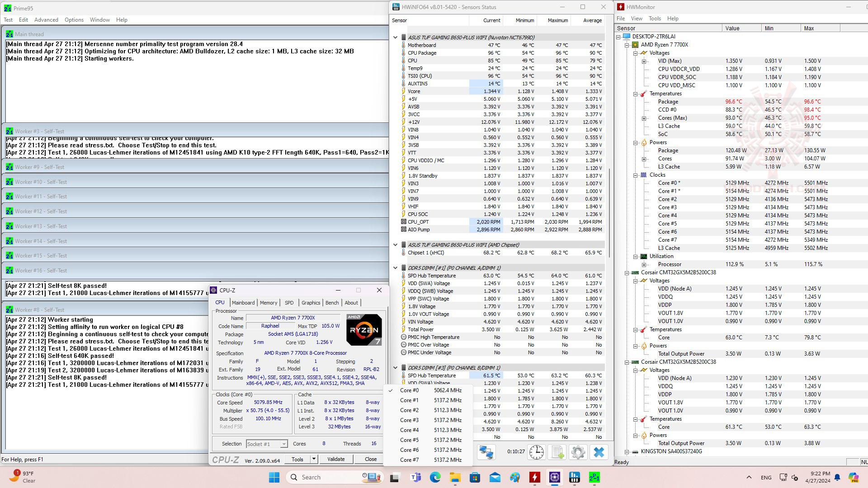The image size is (868, 488).
Task: Click CPU-Z icon in the taskbar
Action: tap(555, 477)
